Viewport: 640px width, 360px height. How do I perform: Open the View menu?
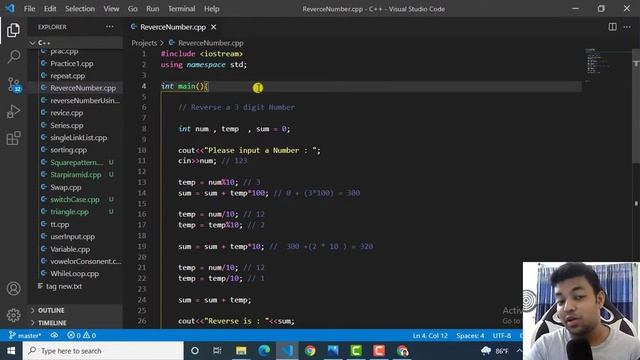[x=111, y=9]
